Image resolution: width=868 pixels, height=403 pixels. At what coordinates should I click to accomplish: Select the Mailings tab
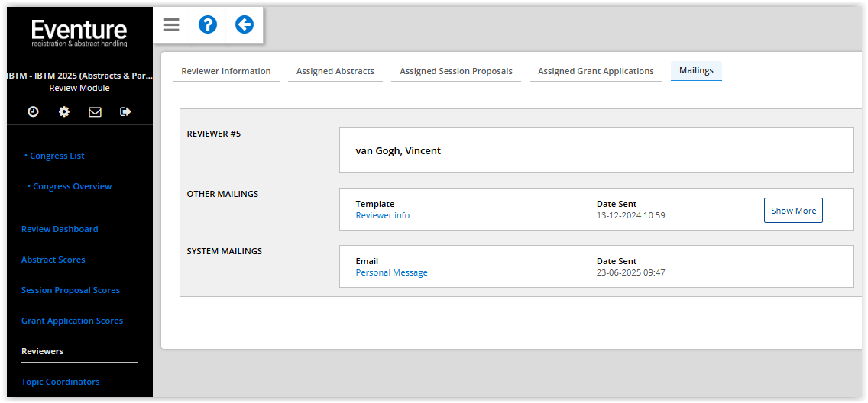[696, 70]
